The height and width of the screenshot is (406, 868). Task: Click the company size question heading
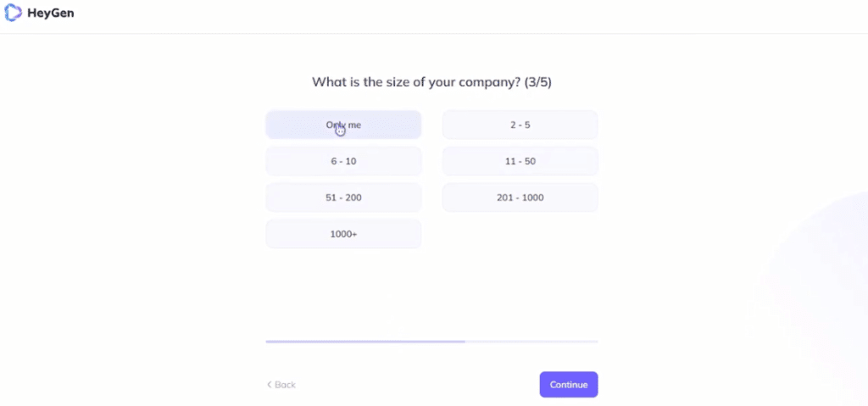coord(431,82)
